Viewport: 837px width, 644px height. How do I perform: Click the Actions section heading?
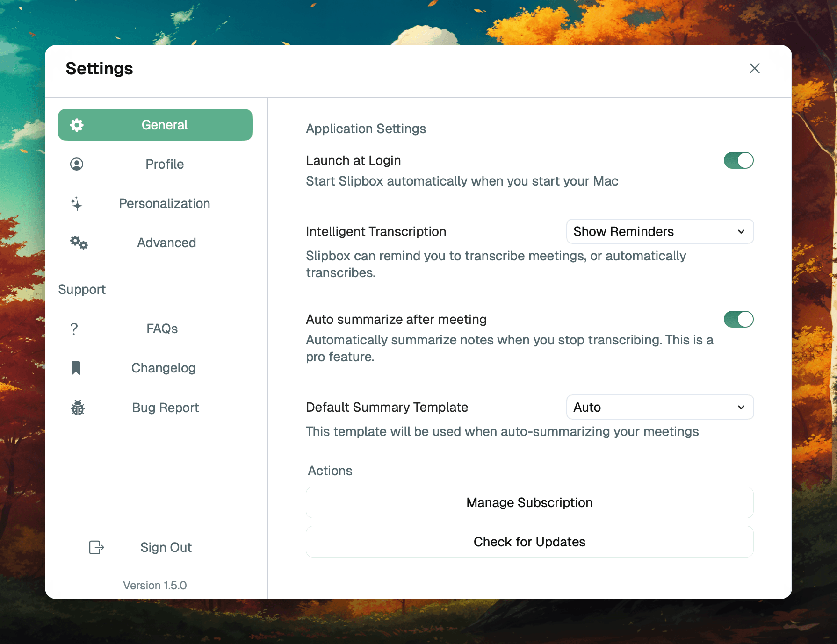[x=330, y=471]
